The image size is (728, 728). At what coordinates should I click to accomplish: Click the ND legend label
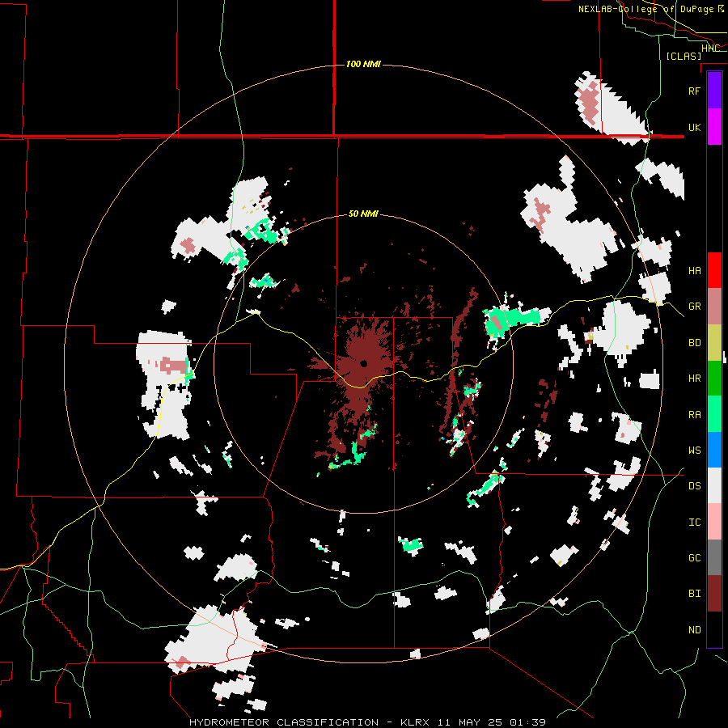[x=694, y=630]
